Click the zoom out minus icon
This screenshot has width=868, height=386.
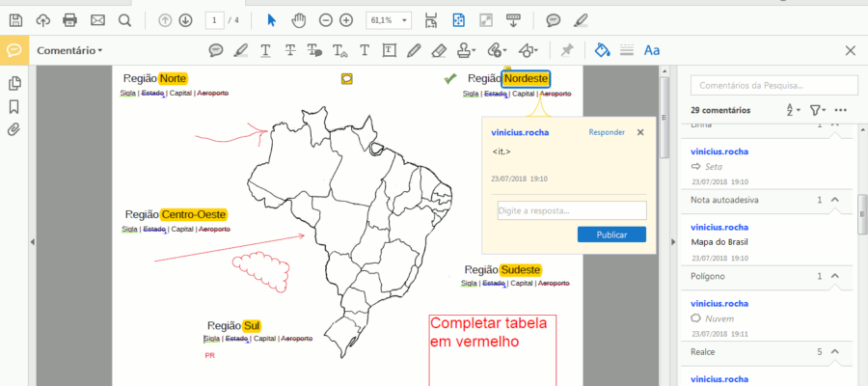[326, 20]
